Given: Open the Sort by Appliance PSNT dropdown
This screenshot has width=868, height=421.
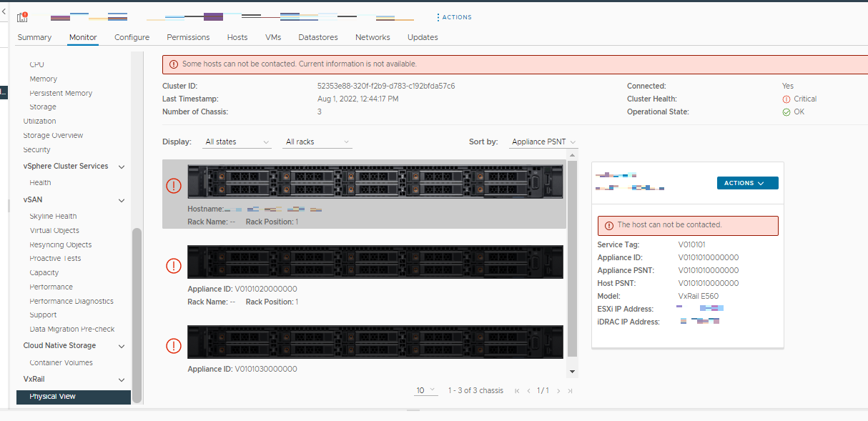Looking at the screenshot, I should [543, 142].
